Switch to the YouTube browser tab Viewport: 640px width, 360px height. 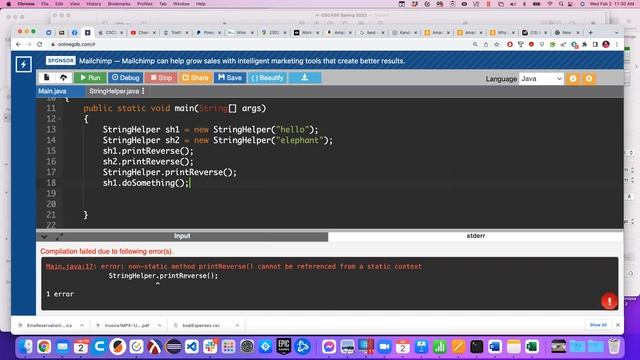pyautogui.click(x=143, y=32)
